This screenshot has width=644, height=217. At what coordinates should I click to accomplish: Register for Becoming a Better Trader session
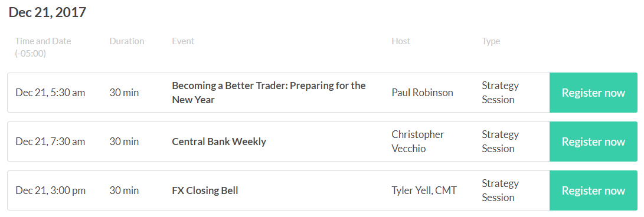tap(593, 93)
